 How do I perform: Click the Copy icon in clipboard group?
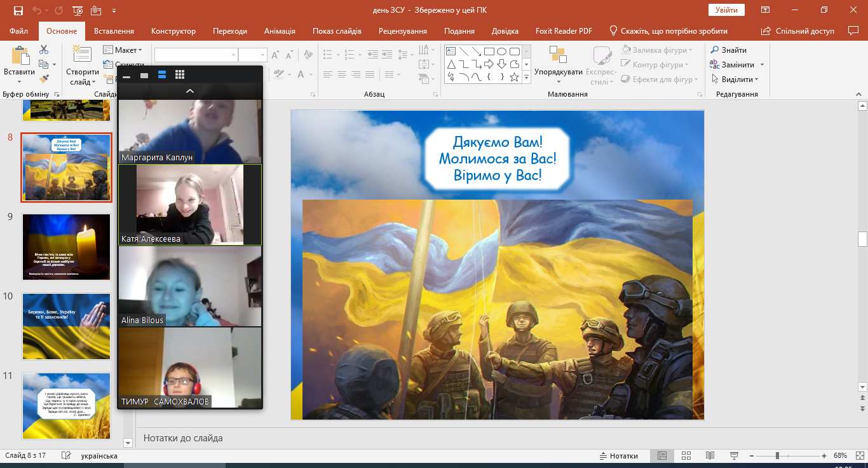[43, 64]
